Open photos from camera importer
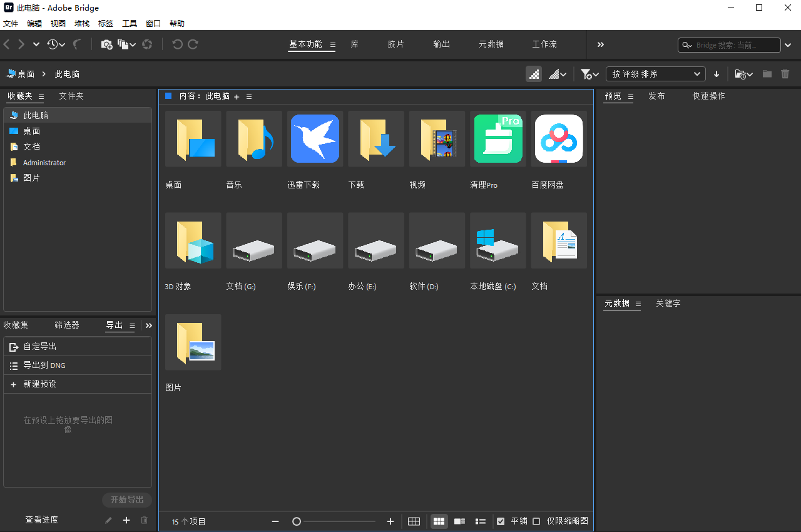 point(106,44)
